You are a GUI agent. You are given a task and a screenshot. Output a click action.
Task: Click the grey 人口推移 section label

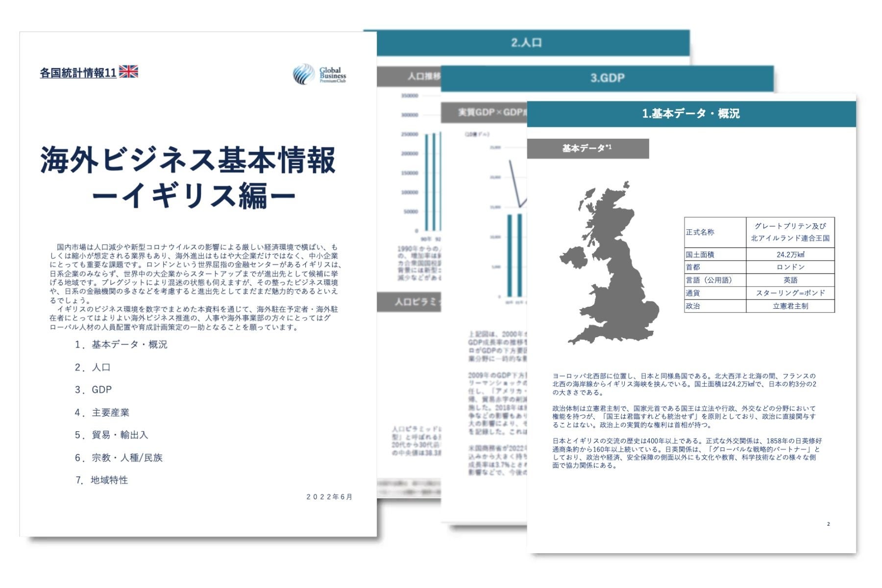coord(409,76)
